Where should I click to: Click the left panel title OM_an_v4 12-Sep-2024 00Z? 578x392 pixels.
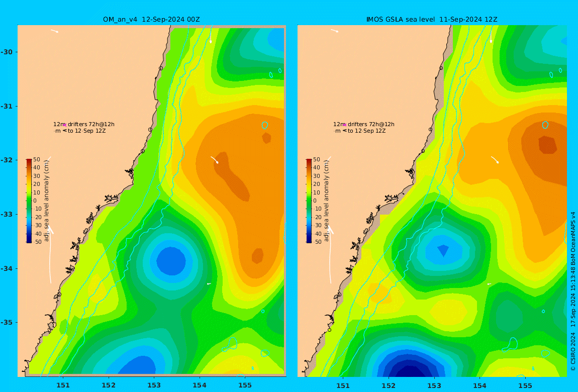point(151,20)
